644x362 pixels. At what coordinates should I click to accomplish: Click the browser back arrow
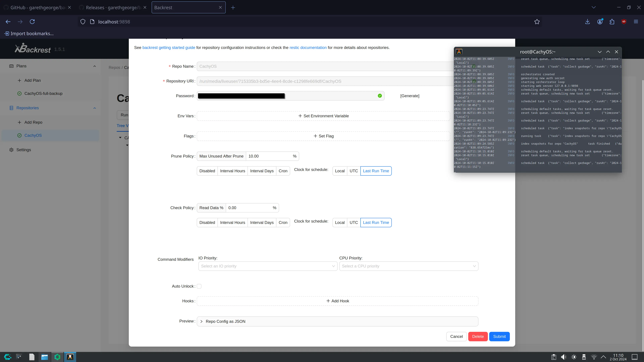8,22
